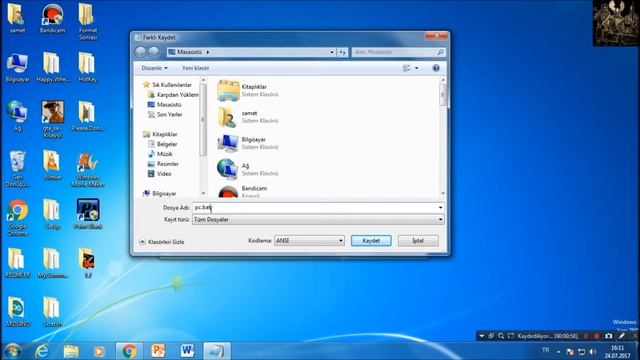Click the Bandicam pause recording button
The height and width of the screenshot is (360, 640).
tap(586, 336)
